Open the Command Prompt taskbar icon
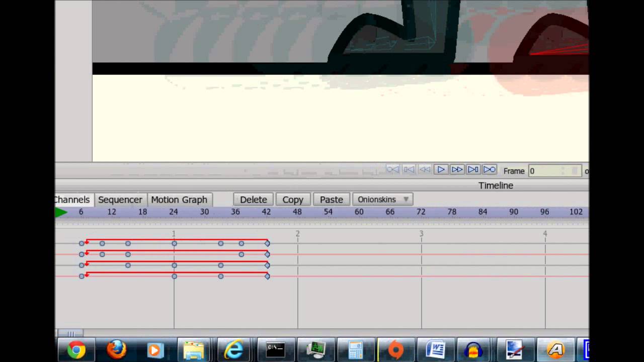This screenshot has height=362, width=644. (x=276, y=350)
